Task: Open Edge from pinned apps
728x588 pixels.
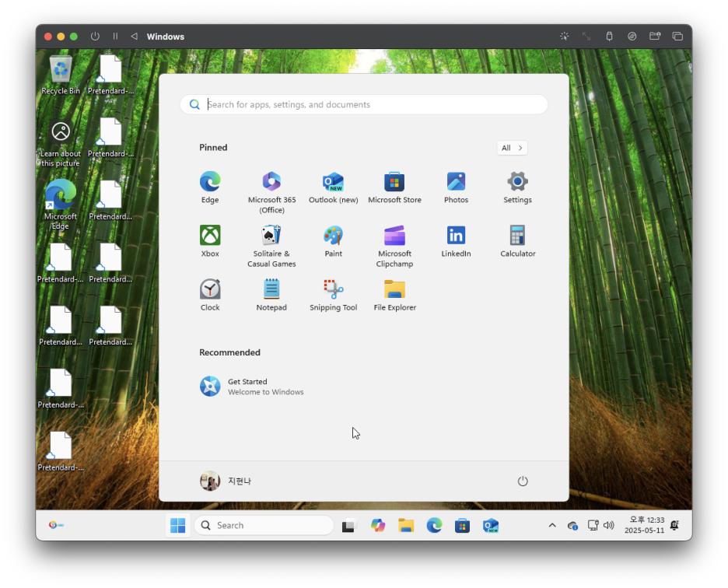Action: pyautogui.click(x=210, y=187)
